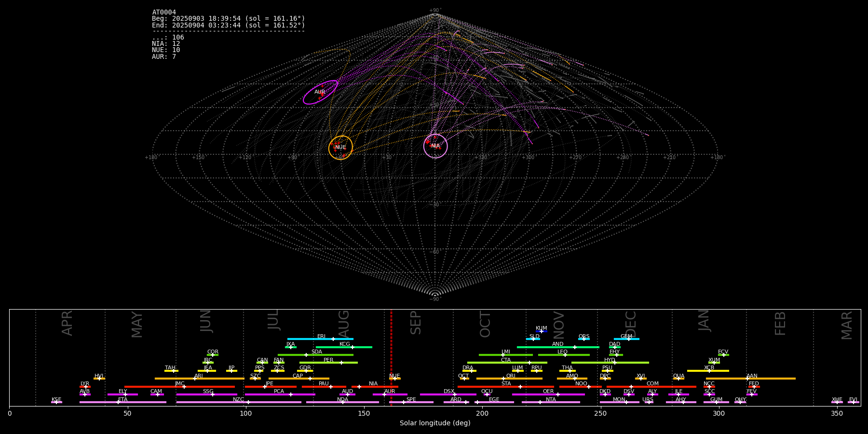Click the SDA shower bar
Image resolution: width=868 pixels, height=434 pixels.
tap(315, 354)
